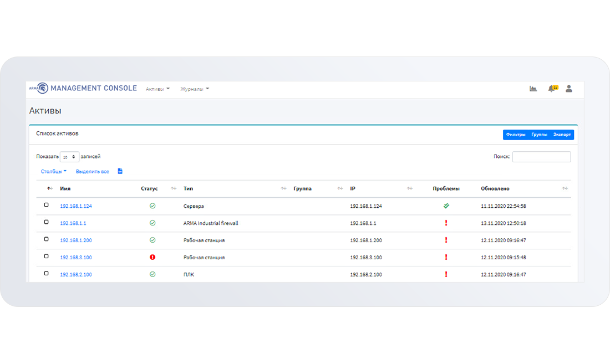Open the user profile icon
The width and height of the screenshot is (610, 364).
pyautogui.click(x=568, y=89)
